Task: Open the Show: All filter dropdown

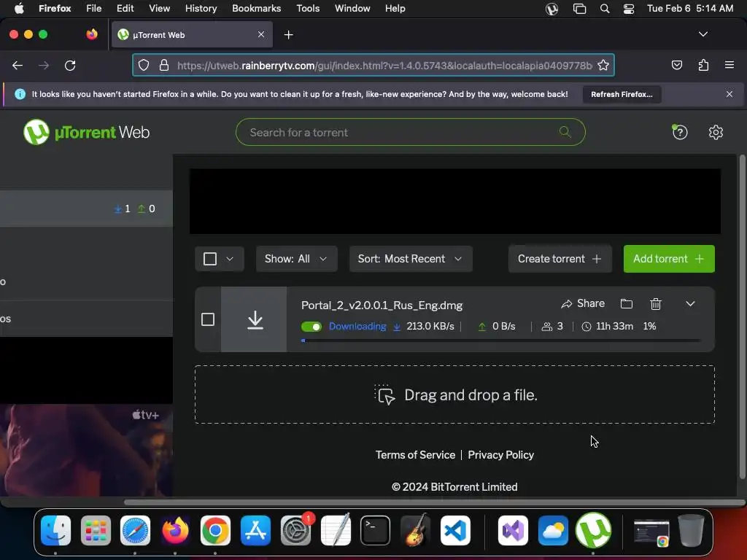Action: coord(296,259)
